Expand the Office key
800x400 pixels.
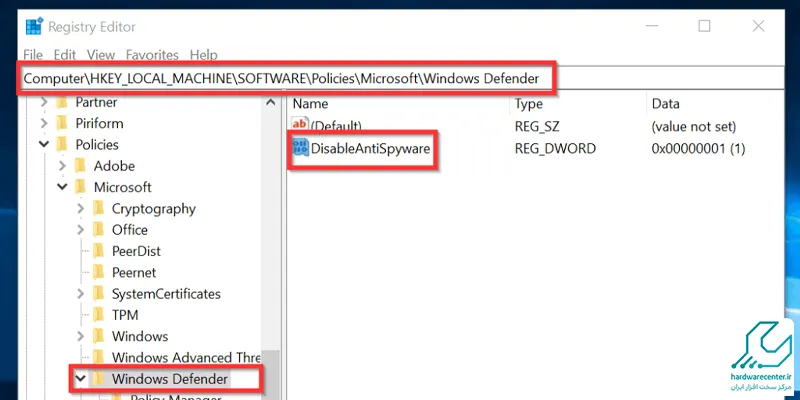point(81,230)
